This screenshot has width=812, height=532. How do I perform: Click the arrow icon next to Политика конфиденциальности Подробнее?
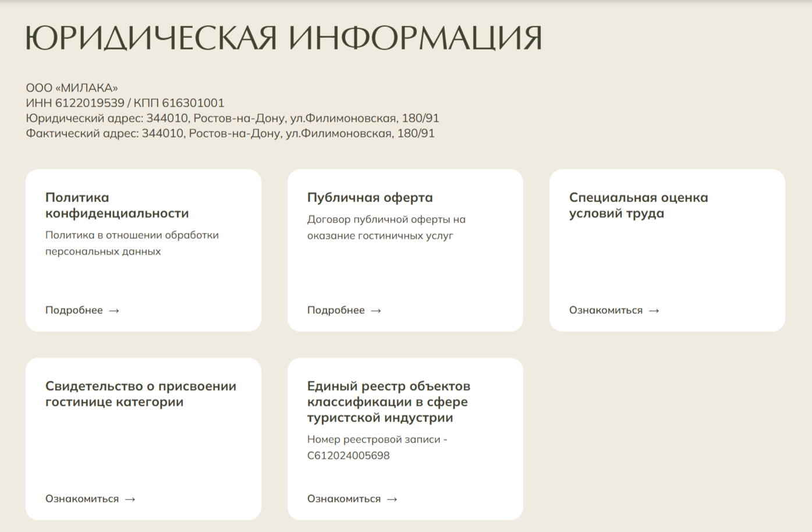[114, 310]
